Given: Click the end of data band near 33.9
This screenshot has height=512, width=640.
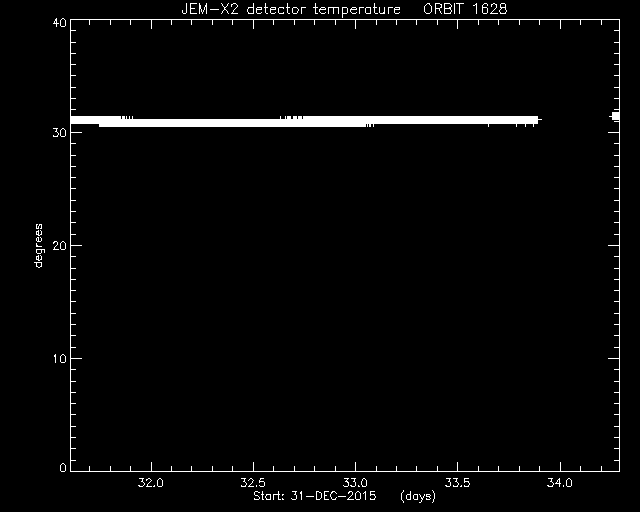Looking at the screenshot, I should click(536, 120).
